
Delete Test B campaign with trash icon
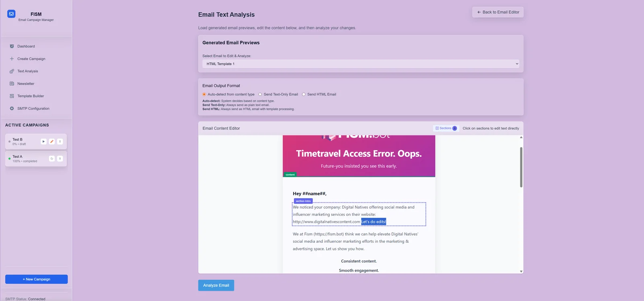pos(60,141)
